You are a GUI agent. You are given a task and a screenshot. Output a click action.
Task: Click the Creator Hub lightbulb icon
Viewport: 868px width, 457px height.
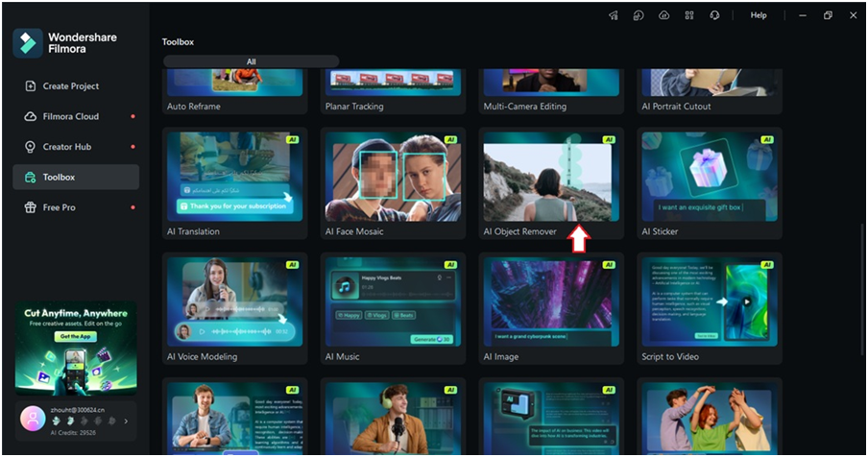pos(31,147)
